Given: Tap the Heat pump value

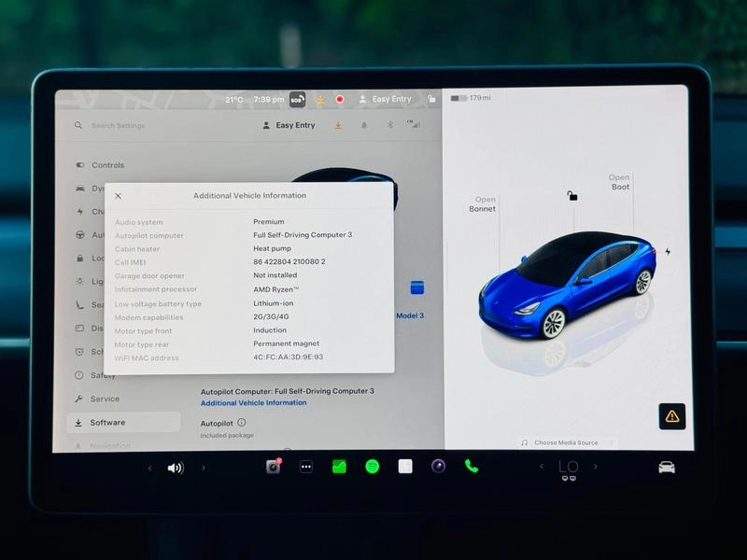Looking at the screenshot, I should tap(272, 248).
